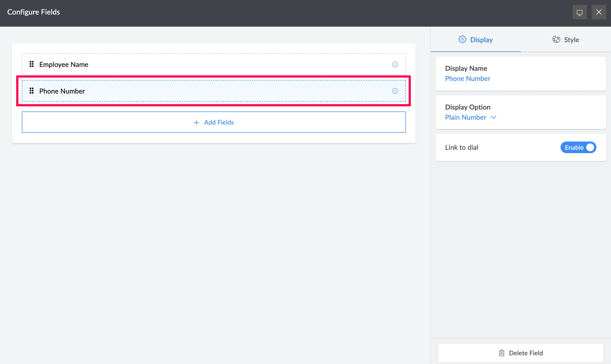Open info icon for Employee Name
Image resolution: width=611 pixels, height=364 pixels.
pyautogui.click(x=395, y=64)
